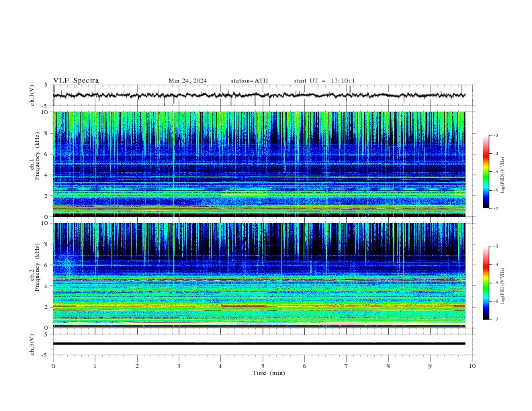The height and width of the screenshot is (411, 532).
Task: Click the "9" tick on the time axis
Action: pos(430,366)
